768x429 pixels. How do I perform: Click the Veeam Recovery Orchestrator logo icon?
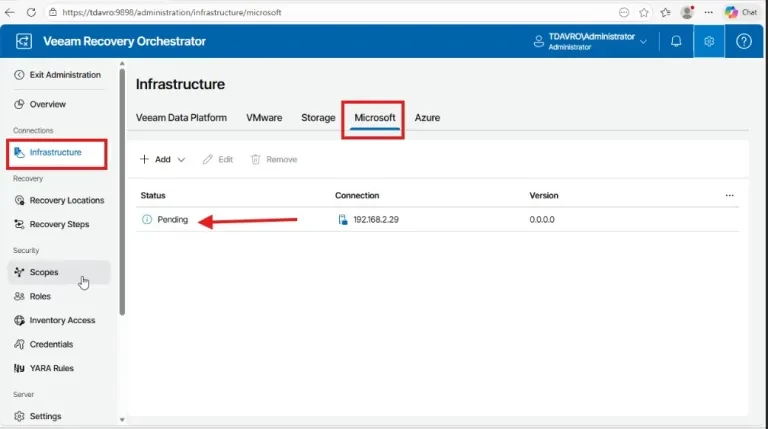[24, 41]
